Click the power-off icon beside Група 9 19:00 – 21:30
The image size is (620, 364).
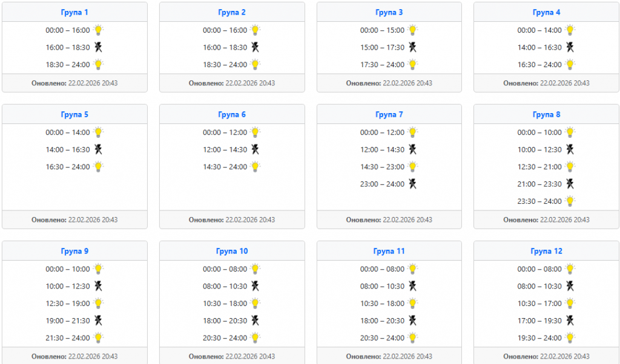pos(98,320)
